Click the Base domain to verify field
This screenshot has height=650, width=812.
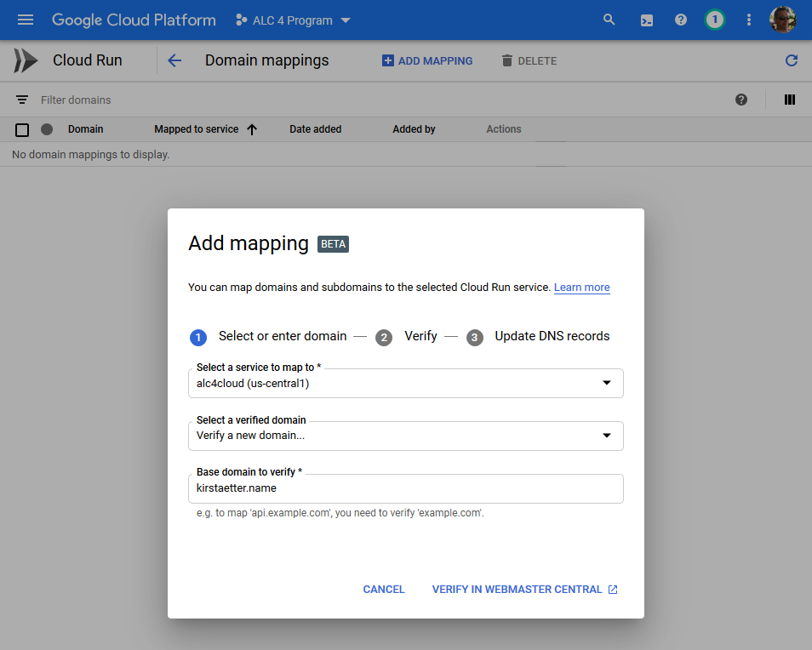click(x=405, y=488)
